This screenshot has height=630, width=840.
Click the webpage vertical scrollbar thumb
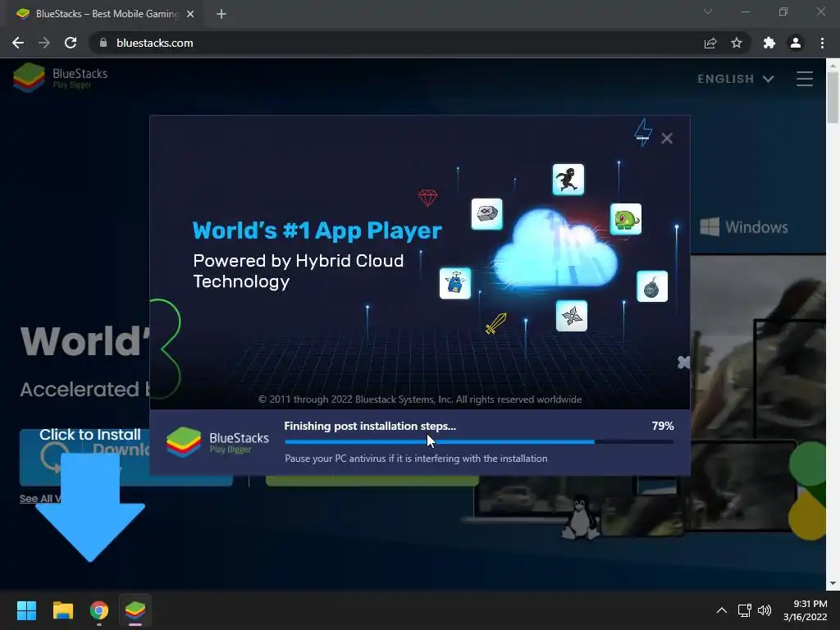(x=833, y=97)
